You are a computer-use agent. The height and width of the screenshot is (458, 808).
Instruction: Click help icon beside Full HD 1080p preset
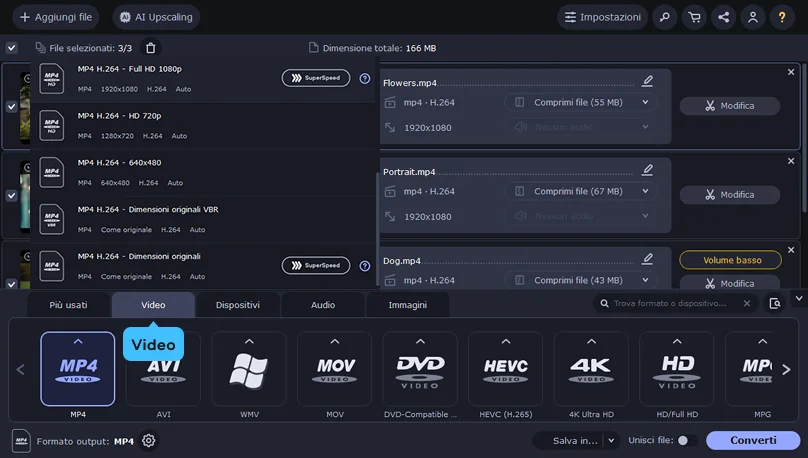(365, 78)
